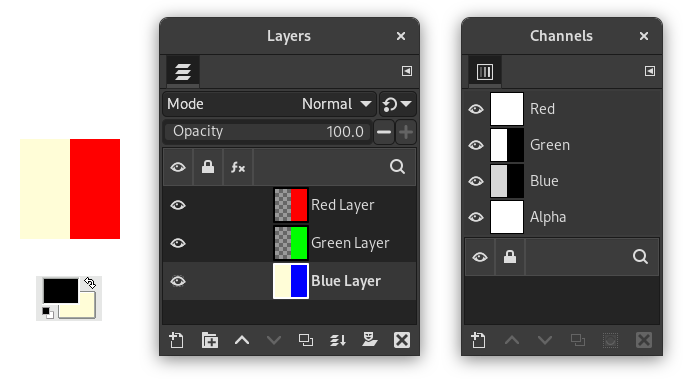
Task: Select Red Layer thumbnail
Action: 291,205
